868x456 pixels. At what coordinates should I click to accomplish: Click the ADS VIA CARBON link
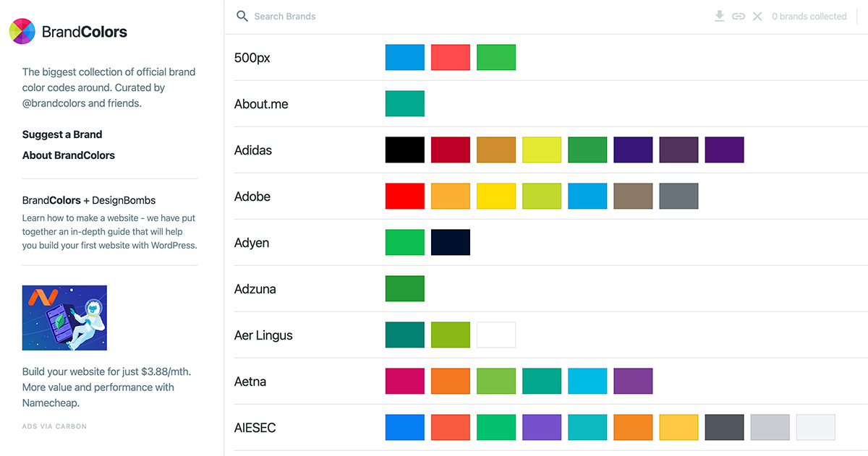pos(54,426)
